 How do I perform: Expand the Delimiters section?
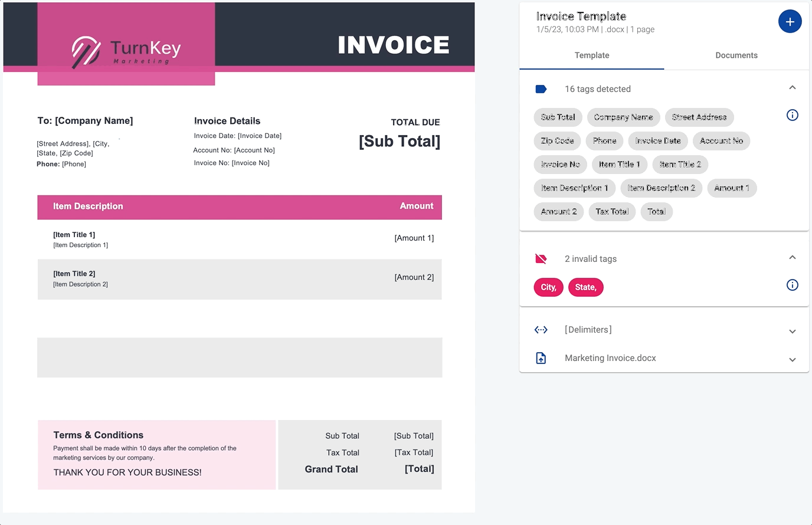coord(793,331)
